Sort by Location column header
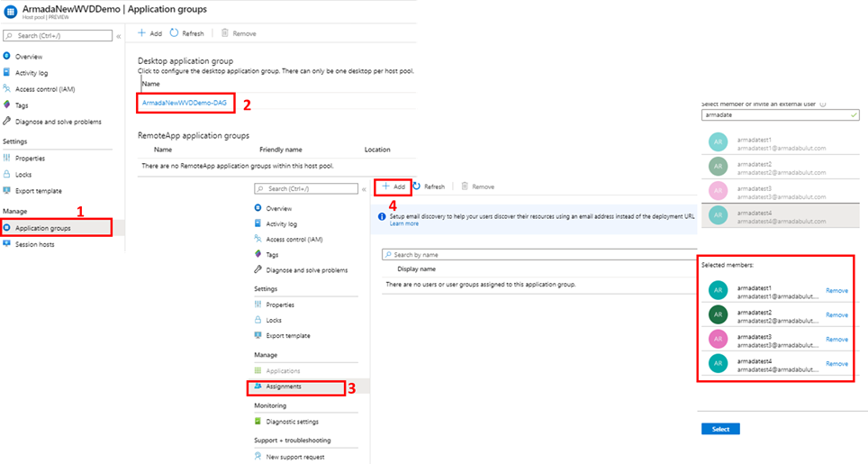Screen dimensions: 868x464 (377, 150)
